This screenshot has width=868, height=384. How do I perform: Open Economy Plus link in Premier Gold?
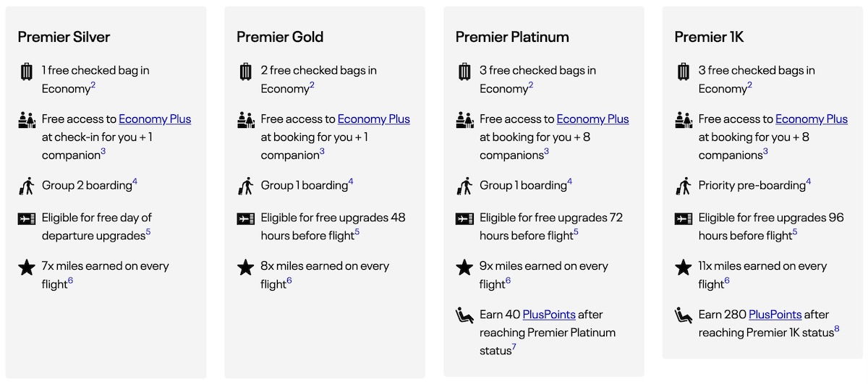(x=374, y=119)
